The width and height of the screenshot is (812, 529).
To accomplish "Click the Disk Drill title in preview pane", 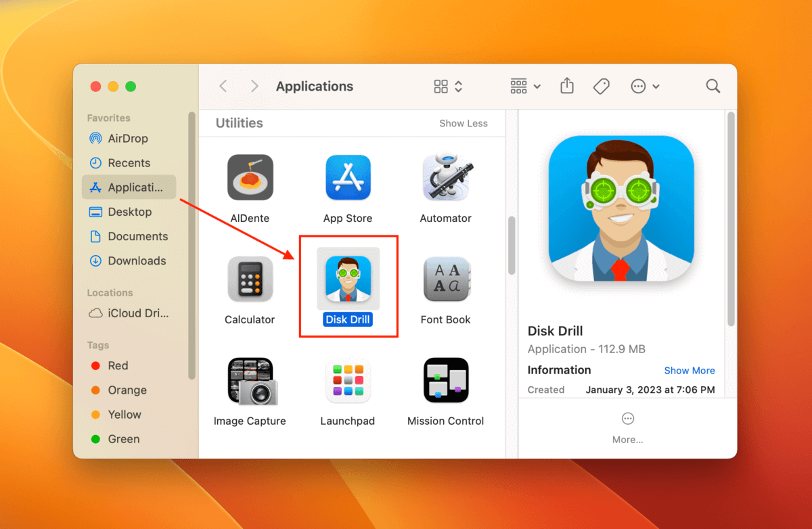I will coord(555,331).
